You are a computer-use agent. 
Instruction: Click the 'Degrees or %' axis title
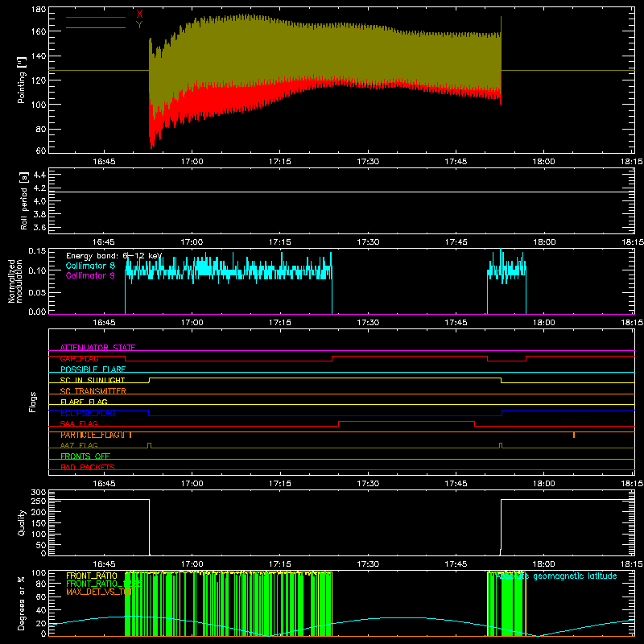point(22,604)
